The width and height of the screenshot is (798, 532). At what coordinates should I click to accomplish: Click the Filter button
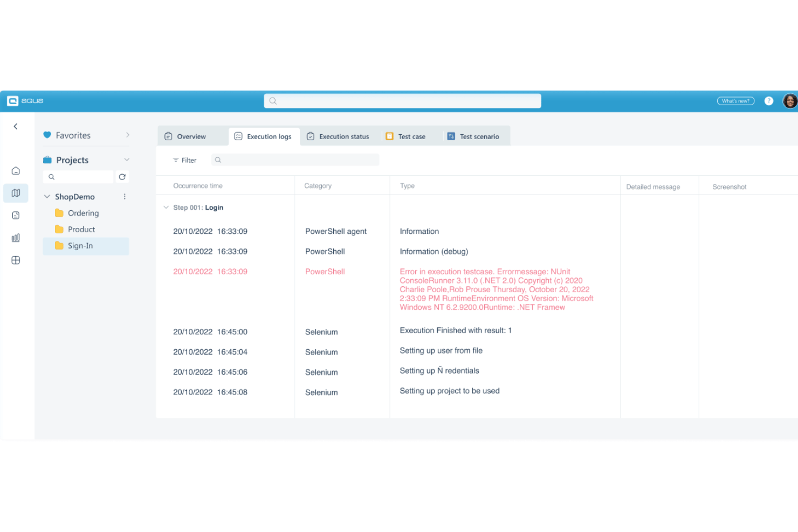point(184,160)
